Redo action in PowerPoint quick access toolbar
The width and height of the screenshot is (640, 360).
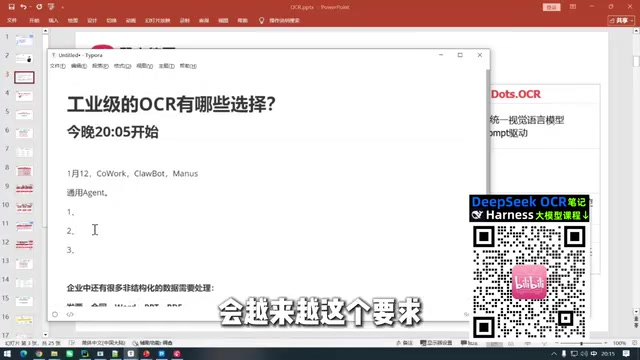39,7
